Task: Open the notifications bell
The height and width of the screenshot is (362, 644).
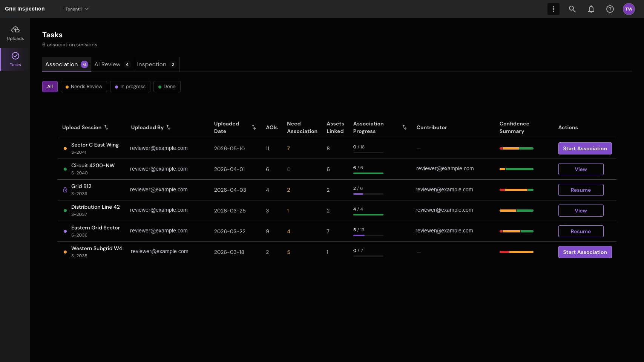Action: click(x=591, y=9)
